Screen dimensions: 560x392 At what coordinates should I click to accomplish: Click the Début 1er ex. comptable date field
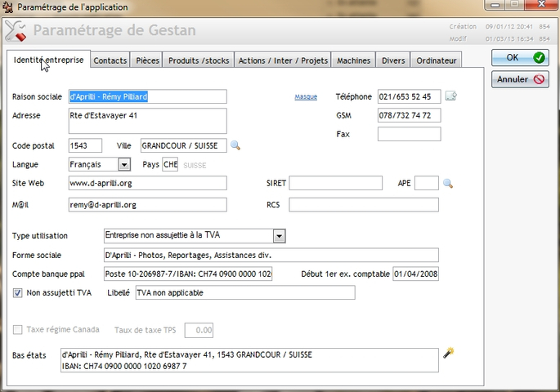(416, 274)
